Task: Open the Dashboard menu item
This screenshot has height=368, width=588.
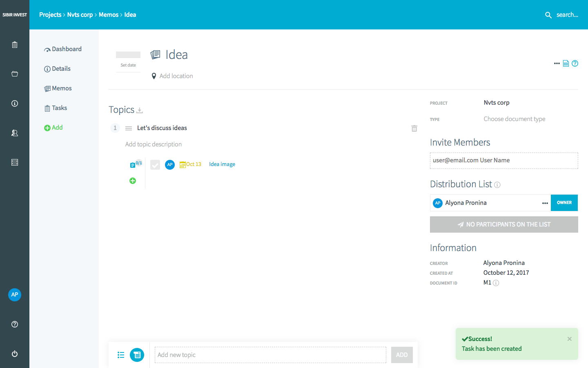Action: coord(63,49)
